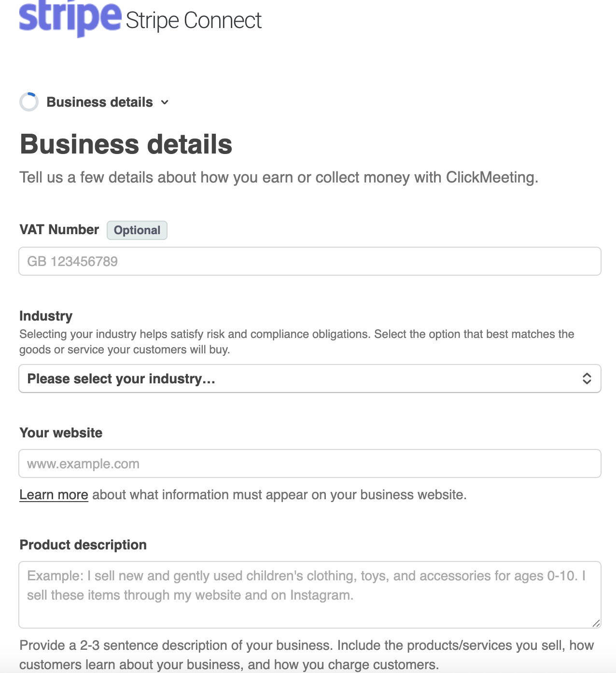Click the industry compliance help text
616x673 pixels.
pyautogui.click(x=297, y=342)
